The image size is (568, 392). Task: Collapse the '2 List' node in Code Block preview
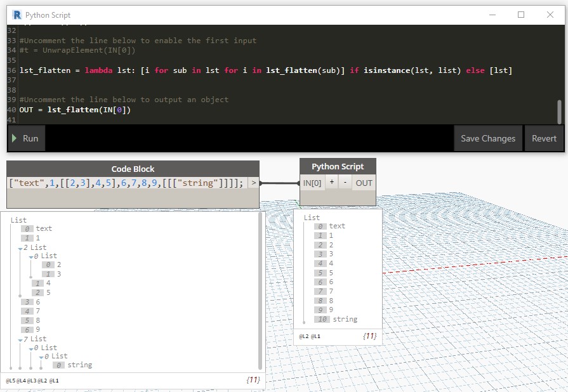20,248
